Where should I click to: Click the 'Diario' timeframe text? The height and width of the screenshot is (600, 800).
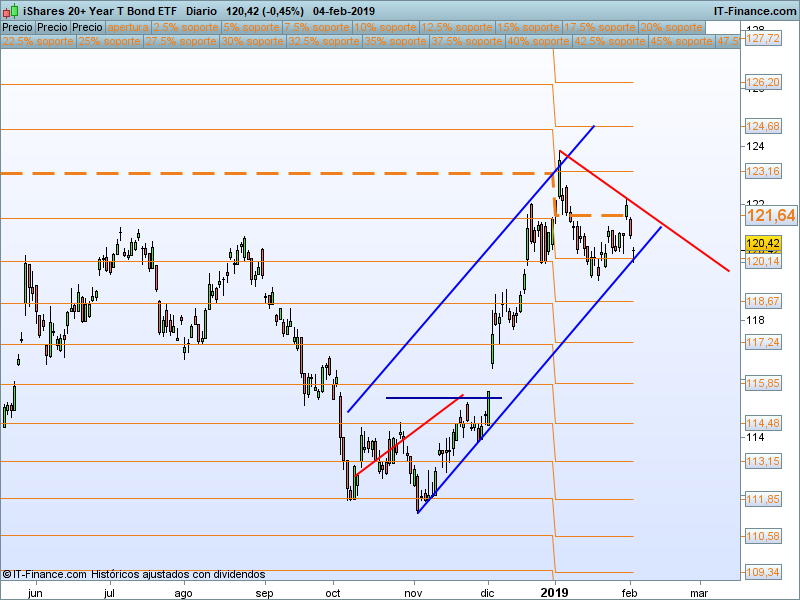click(x=201, y=11)
